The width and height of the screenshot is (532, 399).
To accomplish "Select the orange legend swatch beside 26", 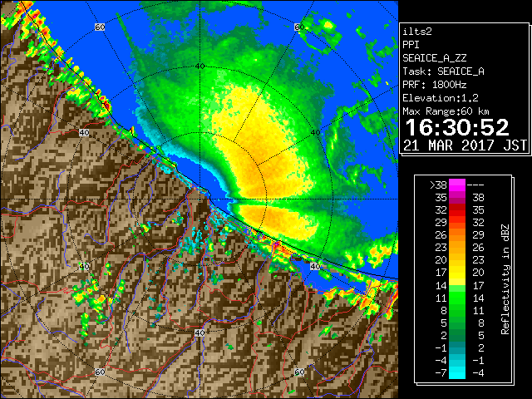I will pyautogui.click(x=457, y=234).
